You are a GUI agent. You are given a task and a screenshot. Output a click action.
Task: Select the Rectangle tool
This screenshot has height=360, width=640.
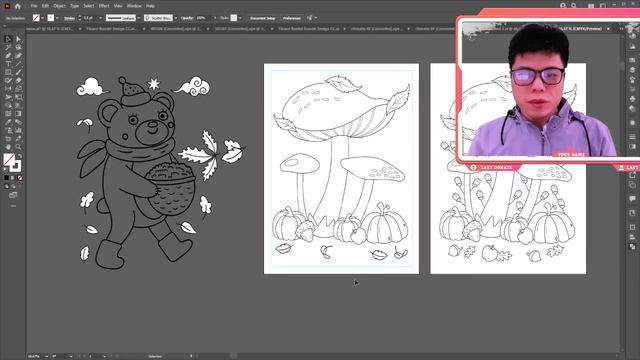pyautogui.click(x=8, y=72)
